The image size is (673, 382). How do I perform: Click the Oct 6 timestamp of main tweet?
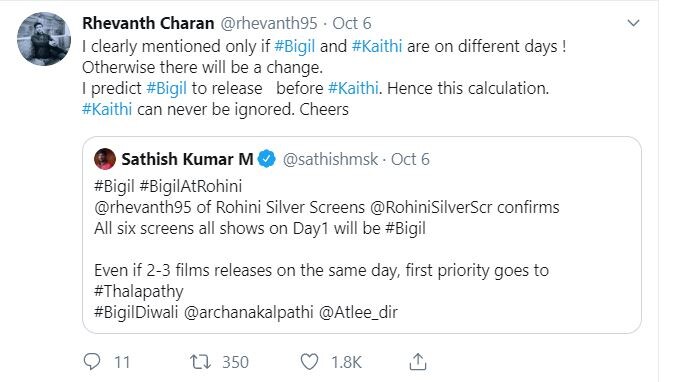pyautogui.click(x=352, y=23)
